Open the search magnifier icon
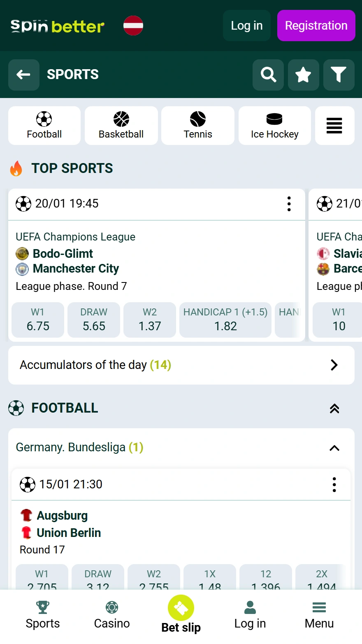 [x=268, y=75]
